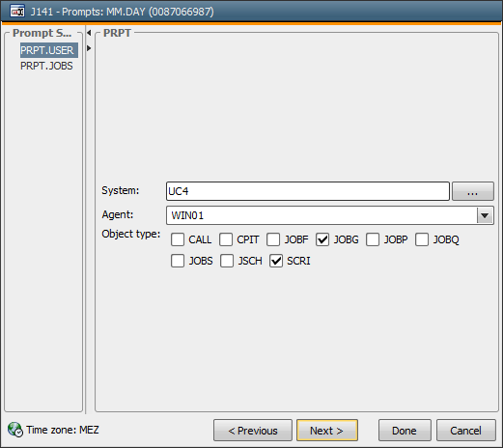Image resolution: width=503 pixels, height=448 pixels.
Task: Expand panel using right arrow splitter
Action: coord(89,48)
